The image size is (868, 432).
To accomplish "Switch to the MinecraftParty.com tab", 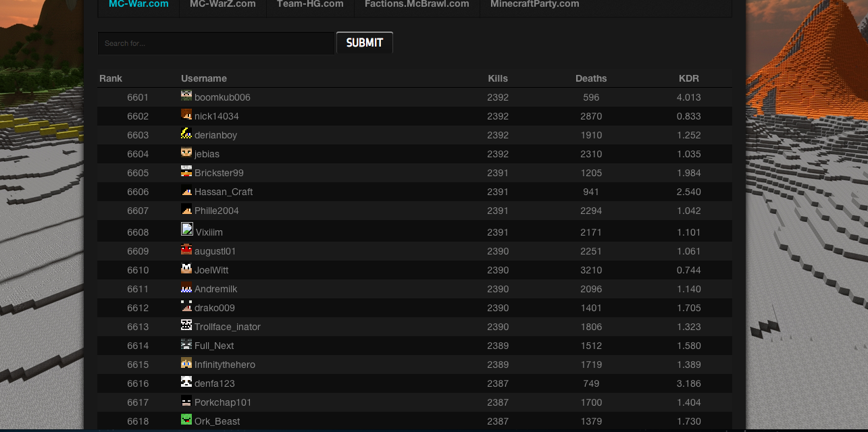I will point(534,5).
